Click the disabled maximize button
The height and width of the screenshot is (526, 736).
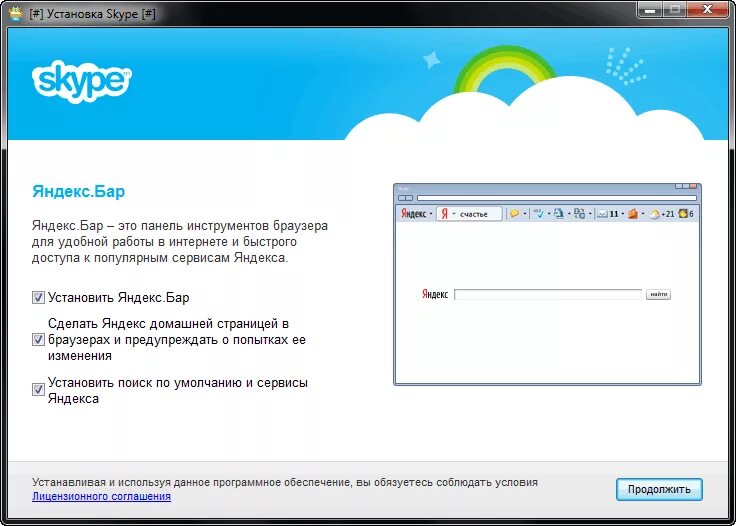pos(675,9)
